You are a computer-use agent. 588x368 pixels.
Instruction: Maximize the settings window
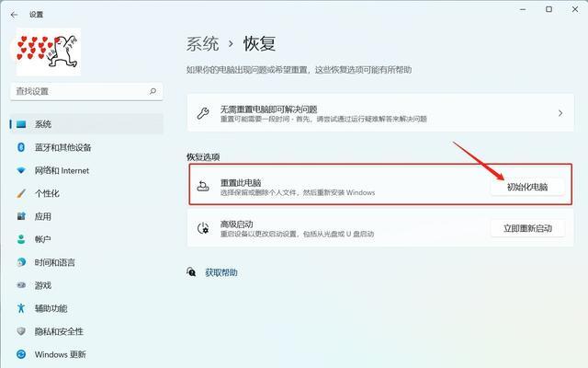point(549,9)
